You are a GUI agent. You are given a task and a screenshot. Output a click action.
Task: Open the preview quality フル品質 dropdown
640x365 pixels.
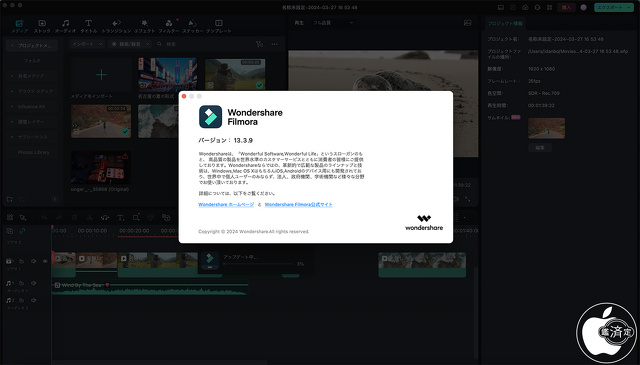(x=333, y=23)
